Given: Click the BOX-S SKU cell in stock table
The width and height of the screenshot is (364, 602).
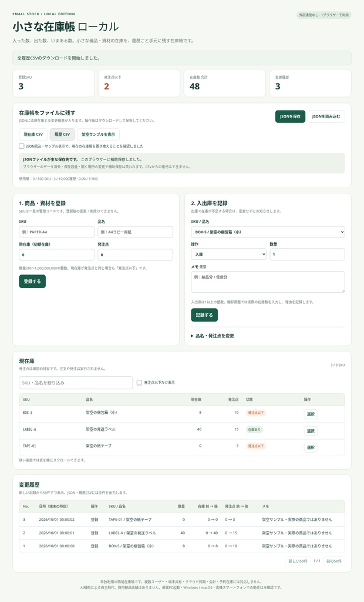Looking at the screenshot, I should point(28,413).
